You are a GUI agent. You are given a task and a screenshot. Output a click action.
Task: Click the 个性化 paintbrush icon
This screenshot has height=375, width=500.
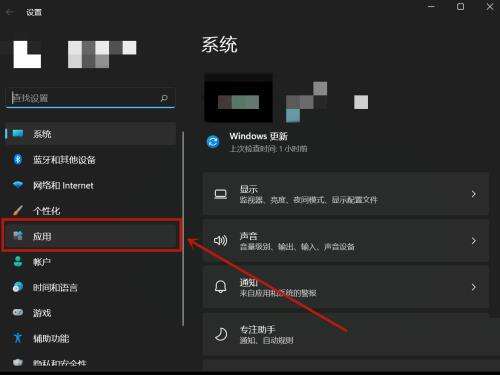pos(18,210)
